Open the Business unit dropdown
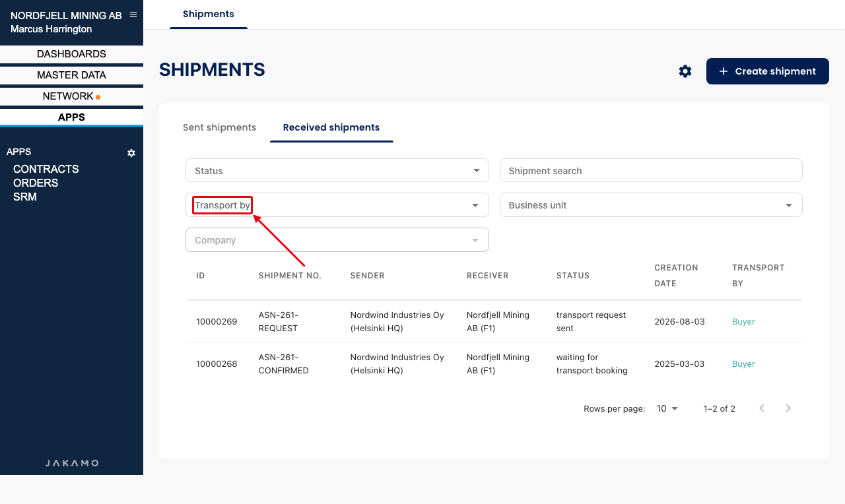Screen dimensions: 845x504 click(651, 205)
